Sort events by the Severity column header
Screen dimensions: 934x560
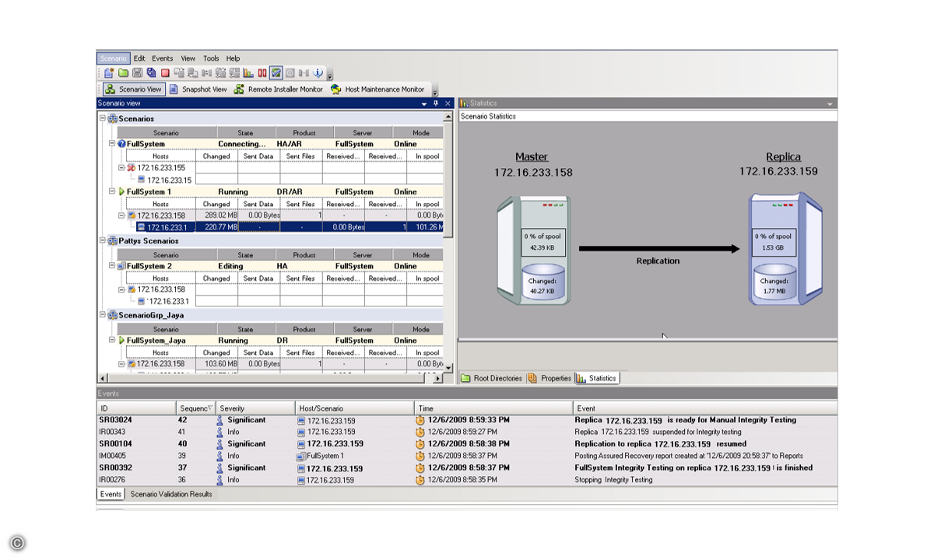click(x=255, y=408)
